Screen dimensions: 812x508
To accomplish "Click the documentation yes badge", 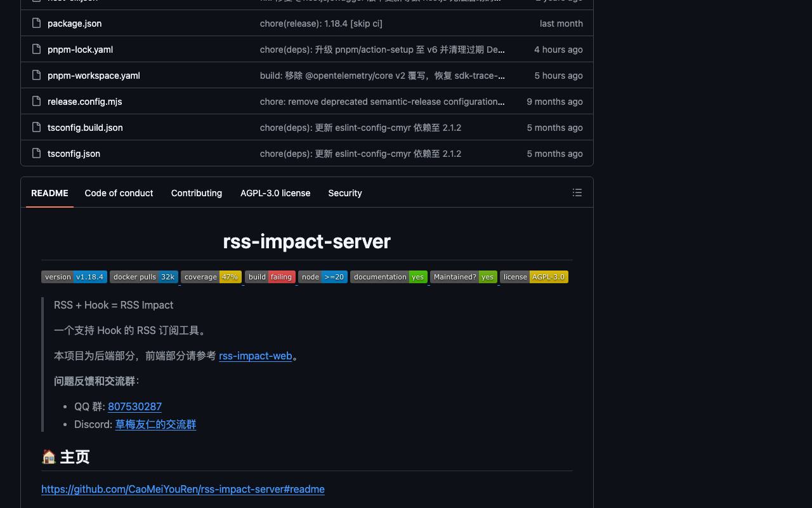I will [389, 277].
